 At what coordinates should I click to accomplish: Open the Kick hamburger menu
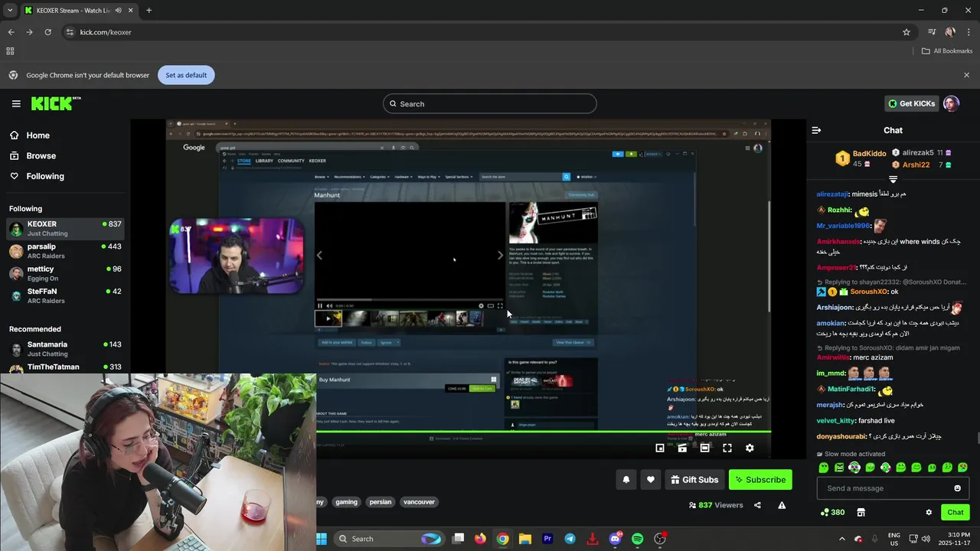point(16,103)
